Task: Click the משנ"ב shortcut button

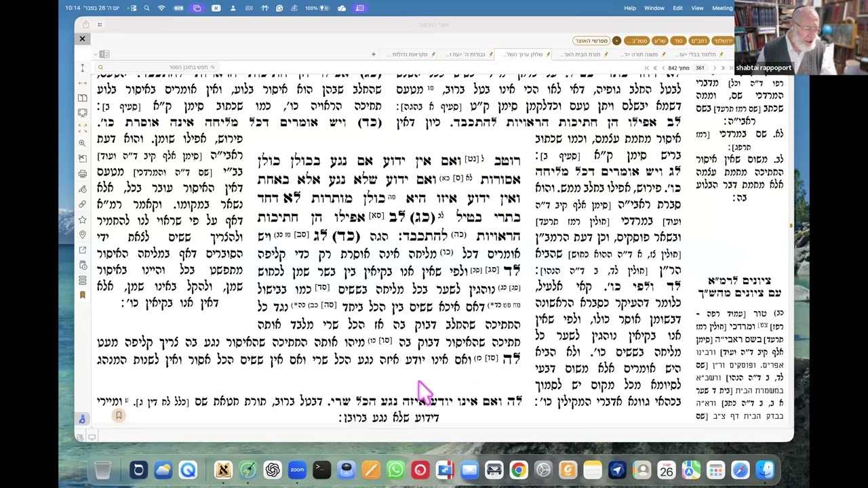Action: (x=637, y=41)
